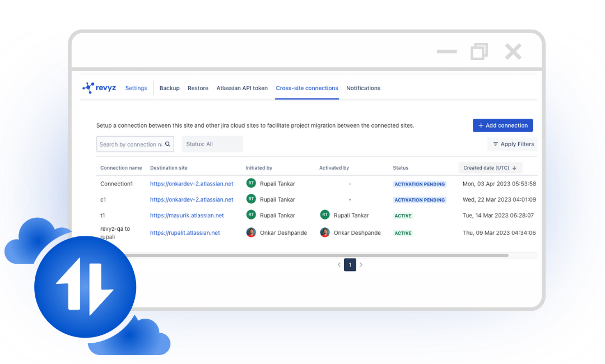Image resolution: width=605 pixels, height=364 pixels.
Task: Go to previous page arrow
Action: tap(339, 265)
